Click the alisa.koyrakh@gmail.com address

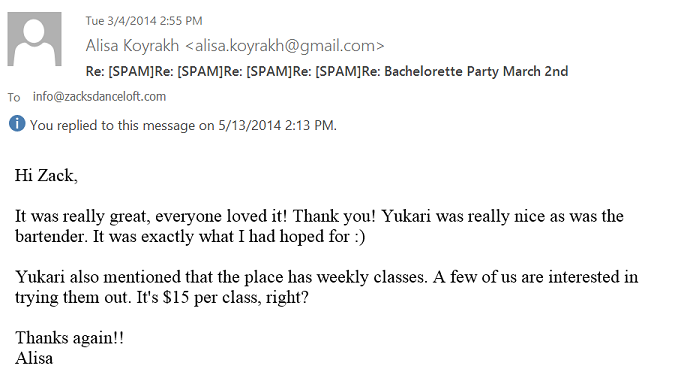(285, 45)
